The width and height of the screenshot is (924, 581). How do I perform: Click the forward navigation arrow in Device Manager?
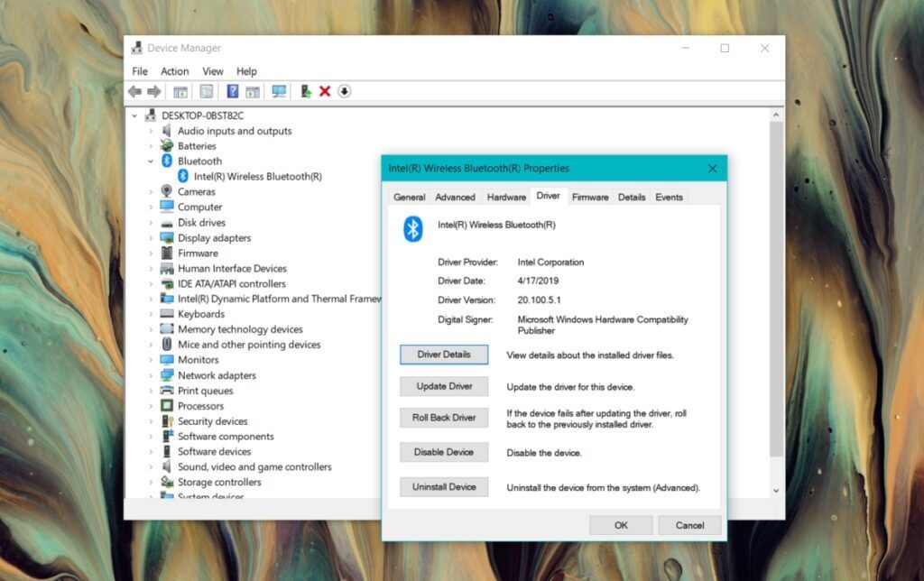153,91
